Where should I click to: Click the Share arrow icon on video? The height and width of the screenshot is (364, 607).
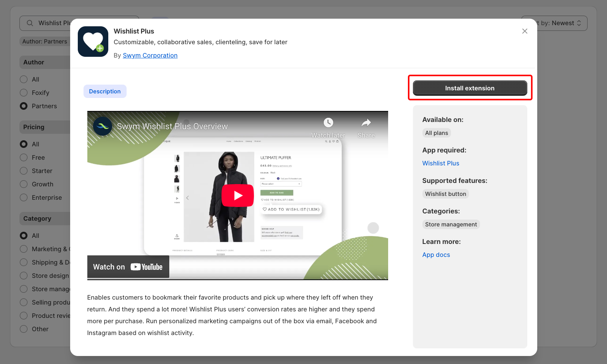(x=366, y=123)
